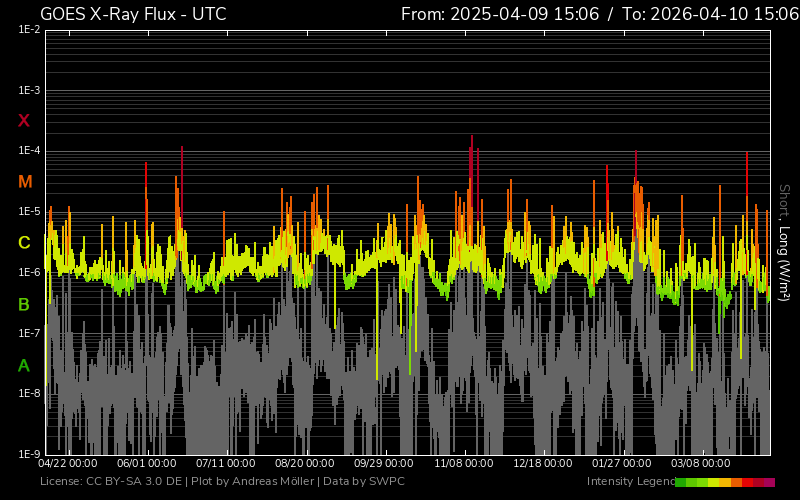
Task: Click the 04/22 00:00 x-axis date label
Action: (x=68, y=464)
